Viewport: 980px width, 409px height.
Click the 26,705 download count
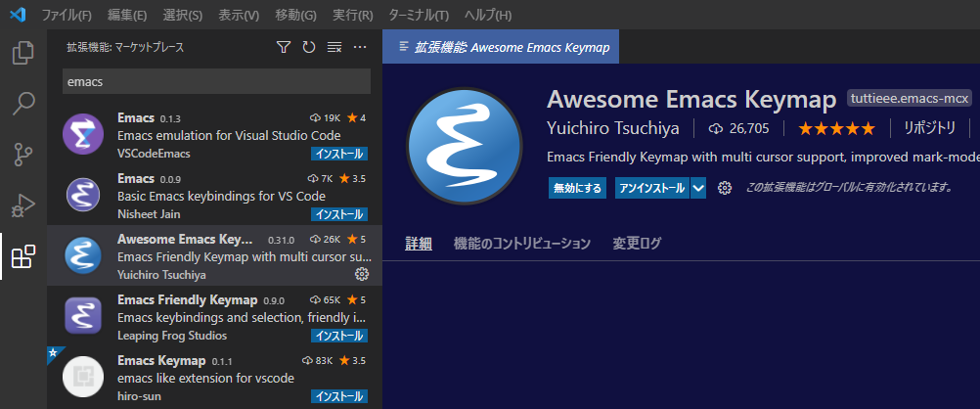(738, 129)
